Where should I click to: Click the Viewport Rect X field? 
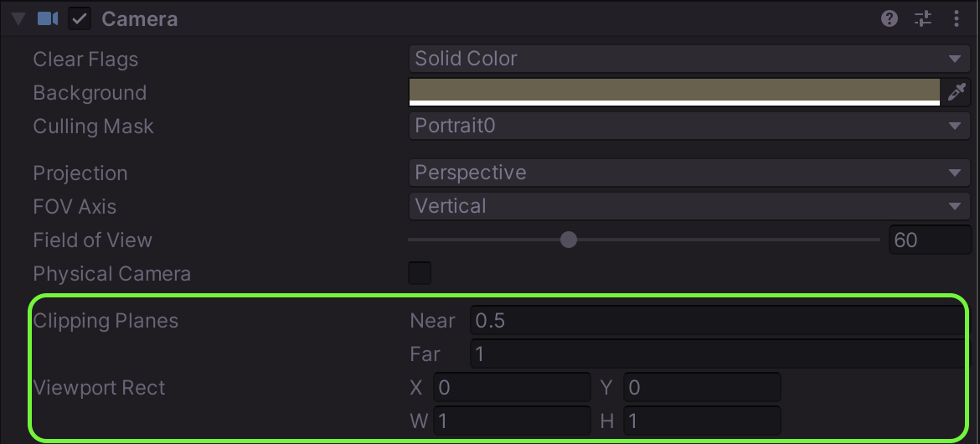point(512,387)
